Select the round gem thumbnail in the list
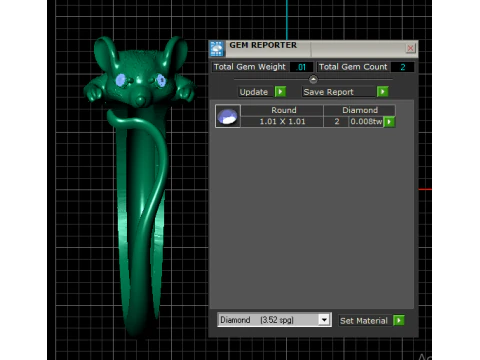 (x=228, y=116)
